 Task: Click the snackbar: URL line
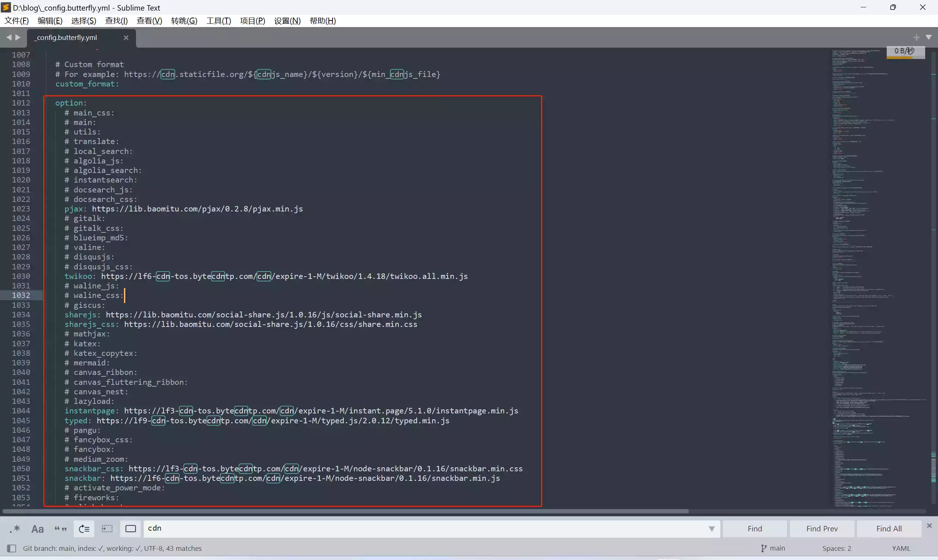pyautogui.click(x=282, y=478)
